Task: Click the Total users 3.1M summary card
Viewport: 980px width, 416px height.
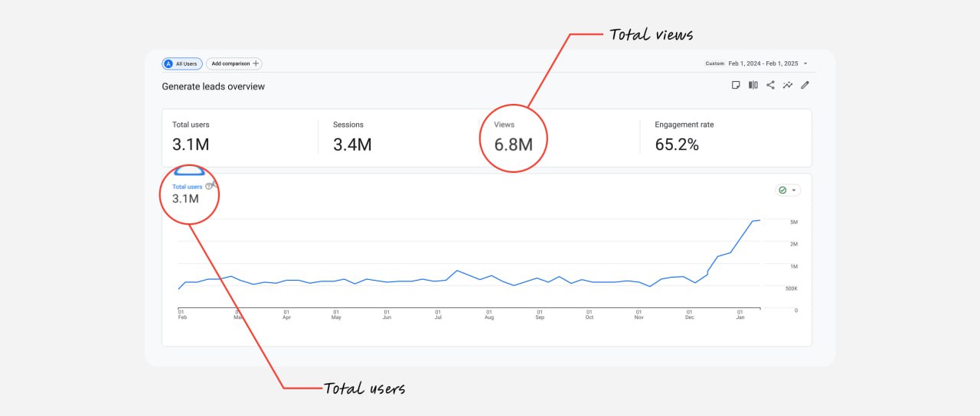Action: (x=240, y=137)
